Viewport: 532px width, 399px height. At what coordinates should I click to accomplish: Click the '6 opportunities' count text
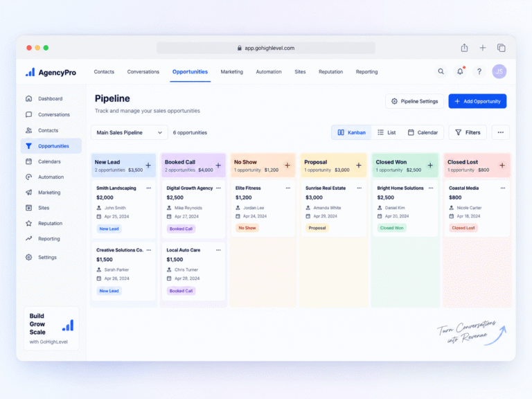pyautogui.click(x=190, y=133)
